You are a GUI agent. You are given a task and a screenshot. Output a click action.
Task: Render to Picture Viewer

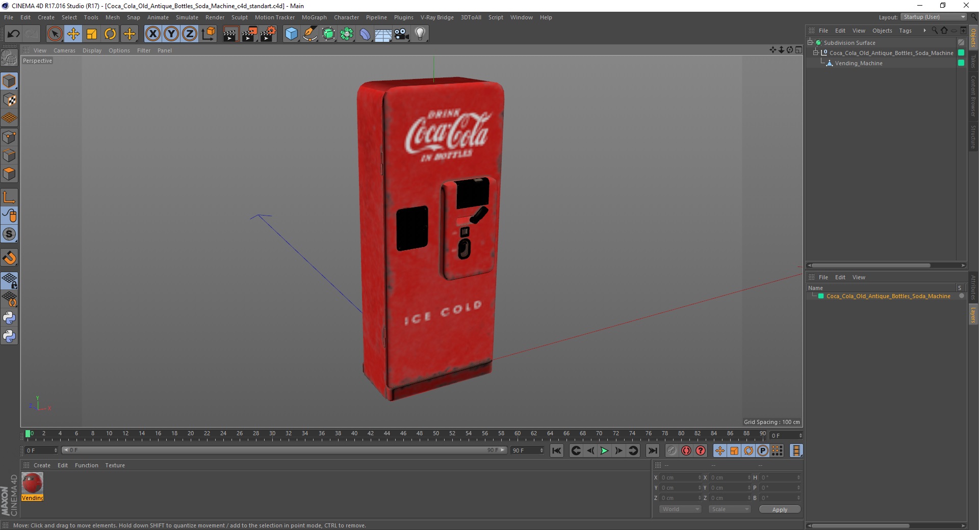(x=249, y=34)
